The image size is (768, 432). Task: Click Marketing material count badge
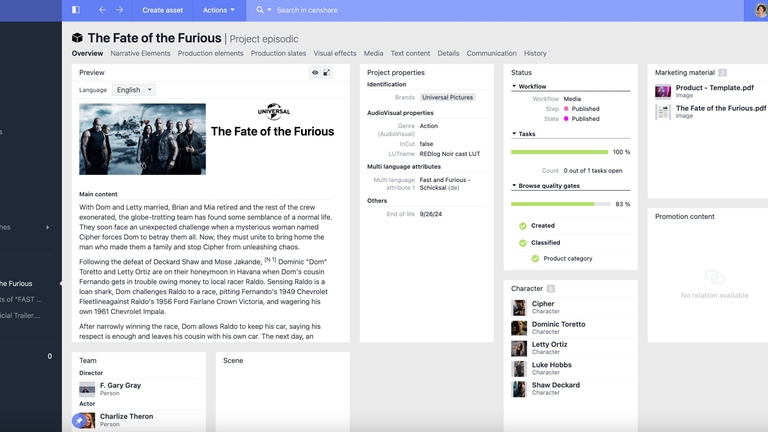pos(722,72)
